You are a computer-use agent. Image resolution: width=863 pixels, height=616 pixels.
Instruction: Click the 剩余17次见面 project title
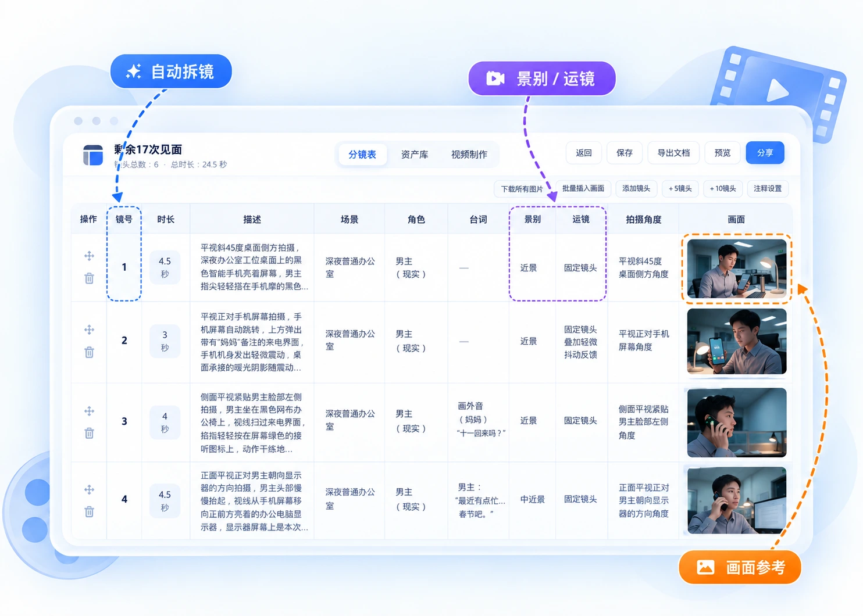click(x=148, y=149)
